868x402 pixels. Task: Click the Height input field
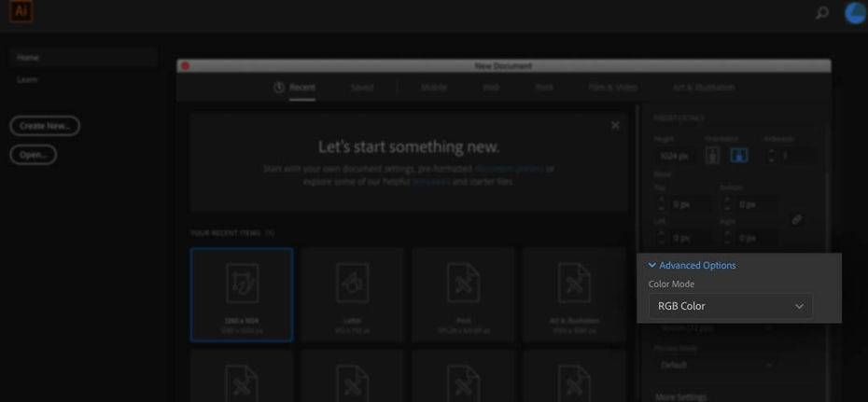674,157
